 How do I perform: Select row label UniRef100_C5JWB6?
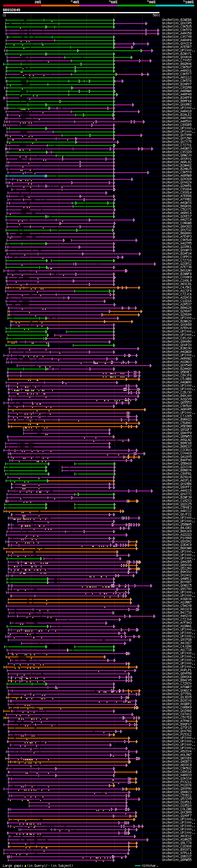177,379
